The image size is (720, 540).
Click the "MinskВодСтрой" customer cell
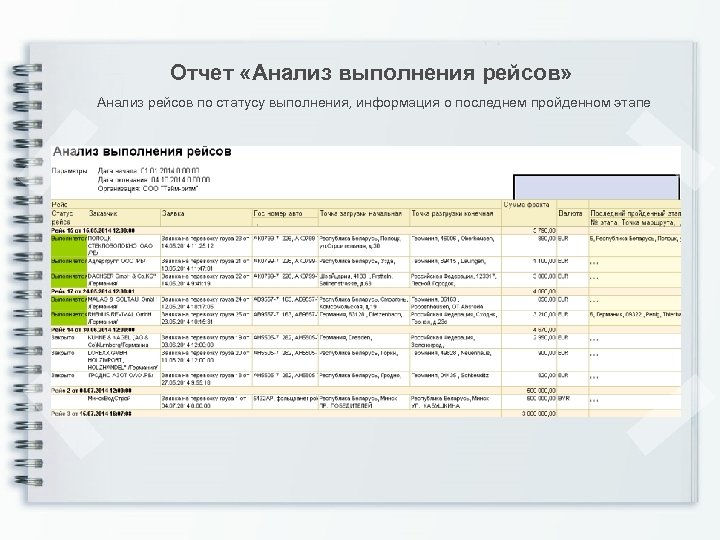tap(124, 402)
